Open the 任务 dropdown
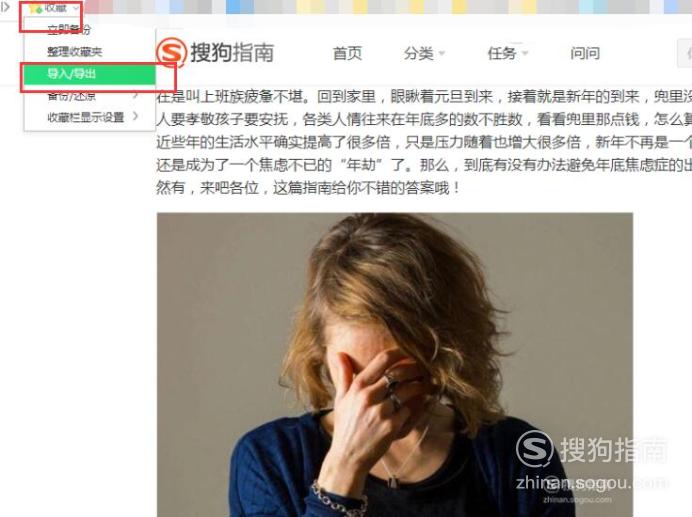The width and height of the screenshot is (692, 517). tap(507, 53)
